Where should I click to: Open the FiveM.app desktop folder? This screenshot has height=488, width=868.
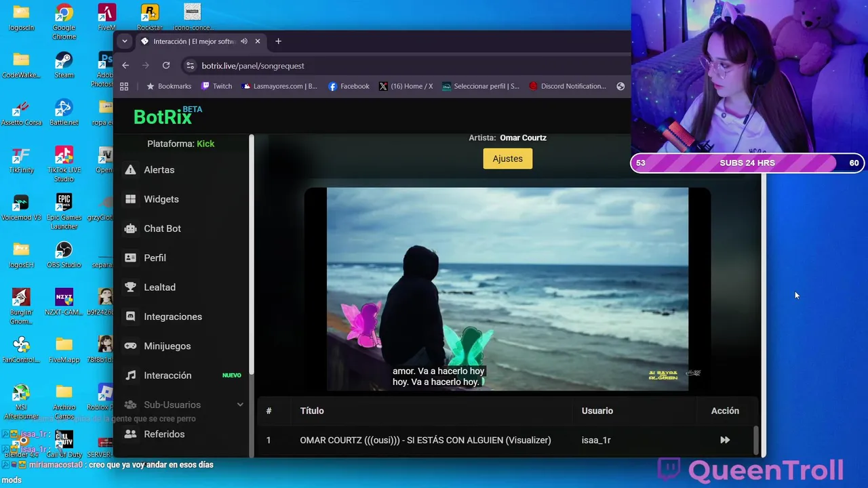click(x=64, y=350)
